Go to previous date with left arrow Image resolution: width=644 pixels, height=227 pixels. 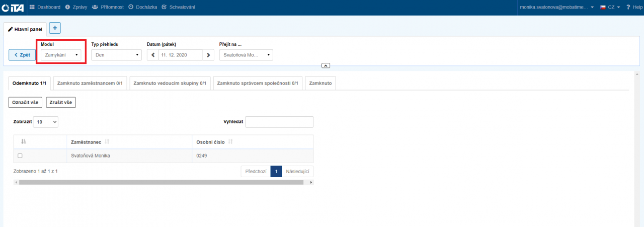pyautogui.click(x=153, y=55)
